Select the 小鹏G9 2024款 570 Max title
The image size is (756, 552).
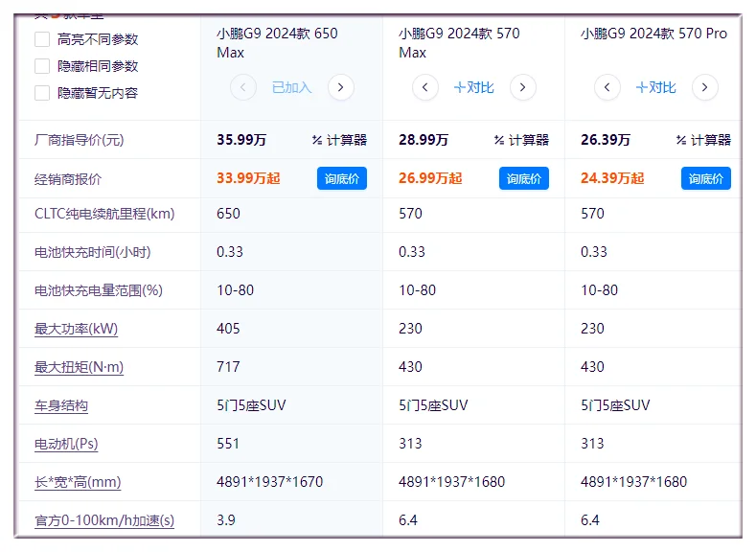(460, 42)
